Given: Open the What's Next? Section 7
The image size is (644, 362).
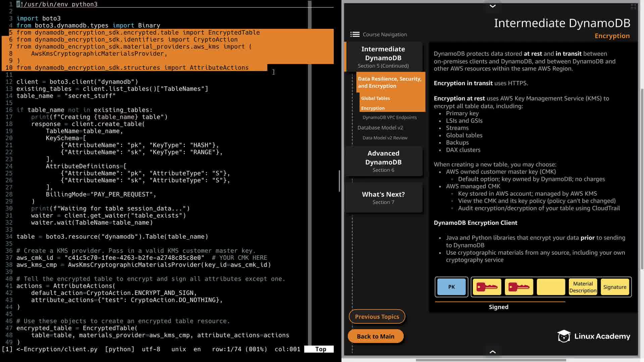Looking at the screenshot, I should 383,198.
